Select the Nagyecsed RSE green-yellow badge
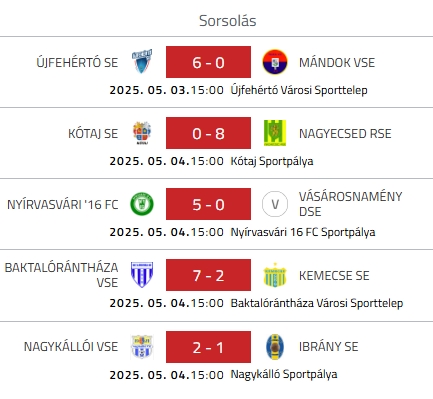The height and width of the screenshot is (399, 433). [x=275, y=133]
